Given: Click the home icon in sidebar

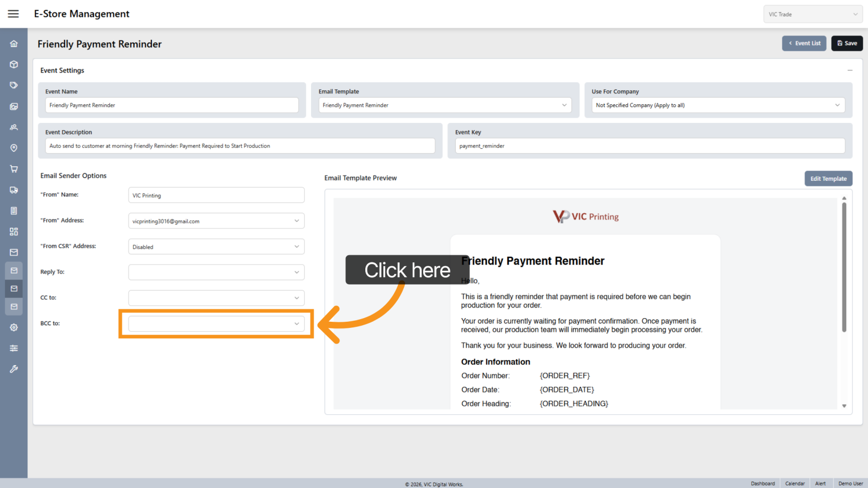Looking at the screenshot, I should [14, 44].
